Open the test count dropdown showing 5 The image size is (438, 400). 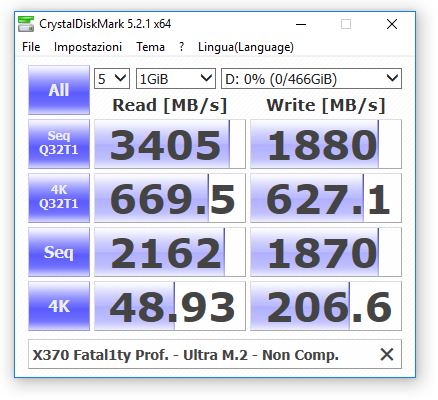click(112, 79)
